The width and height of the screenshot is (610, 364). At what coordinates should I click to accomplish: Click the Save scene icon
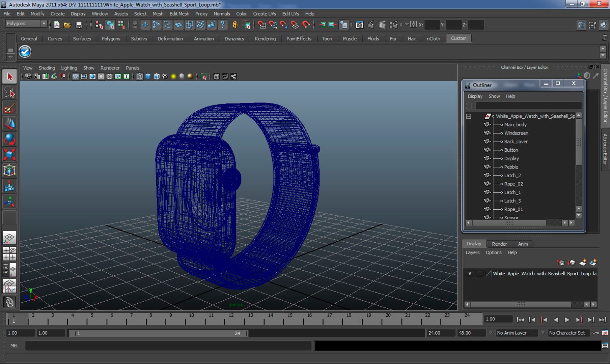pos(79,25)
